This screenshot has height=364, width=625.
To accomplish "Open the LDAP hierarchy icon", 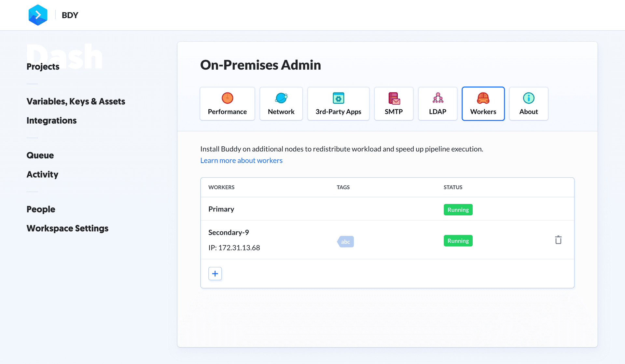I will point(437,98).
